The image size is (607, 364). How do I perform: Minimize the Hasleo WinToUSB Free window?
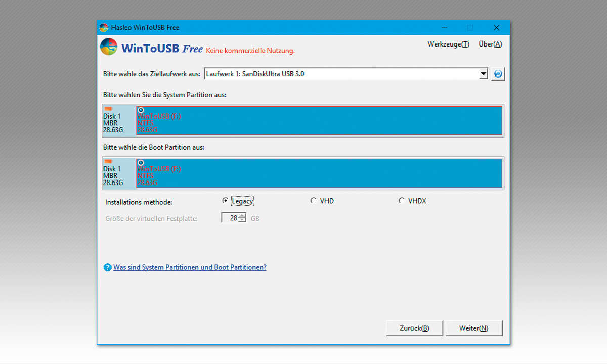tap(444, 28)
